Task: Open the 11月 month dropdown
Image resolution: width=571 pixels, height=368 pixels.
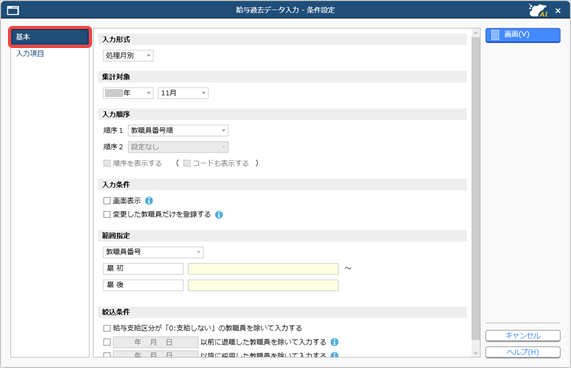Action: click(183, 93)
